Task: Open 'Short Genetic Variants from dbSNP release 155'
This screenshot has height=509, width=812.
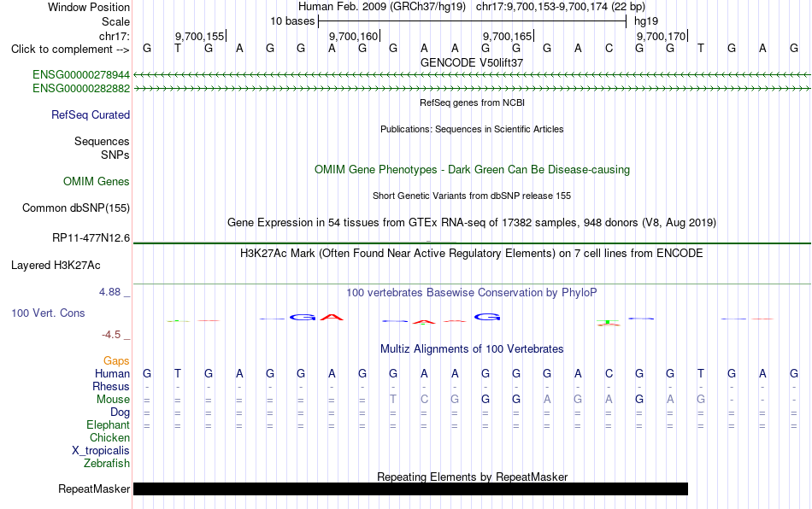Action: coord(472,196)
